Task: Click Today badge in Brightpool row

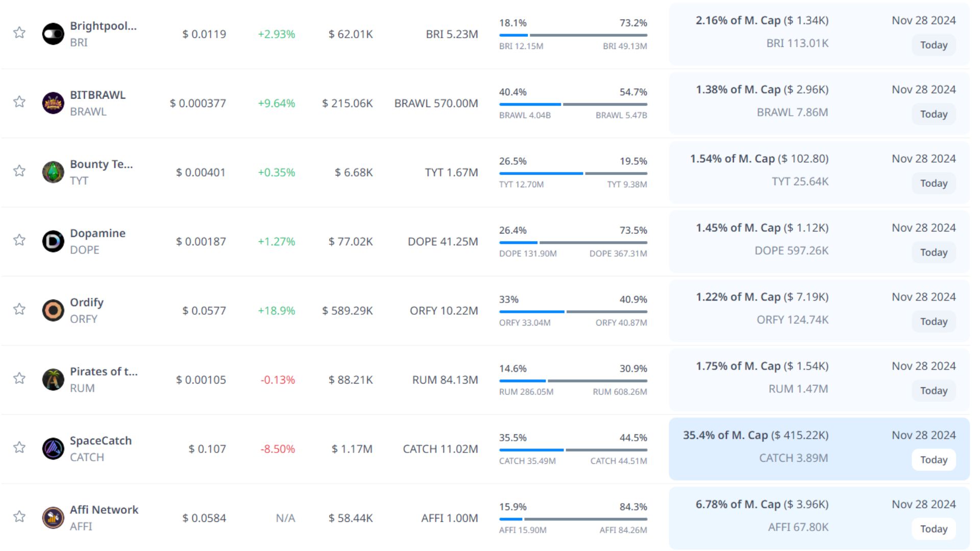Action: 933,45
